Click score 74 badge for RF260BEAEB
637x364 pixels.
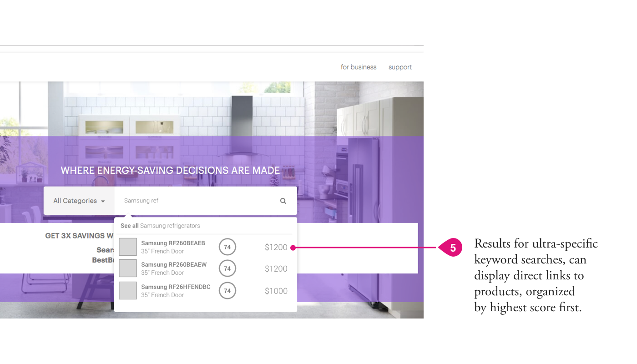[227, 247]
